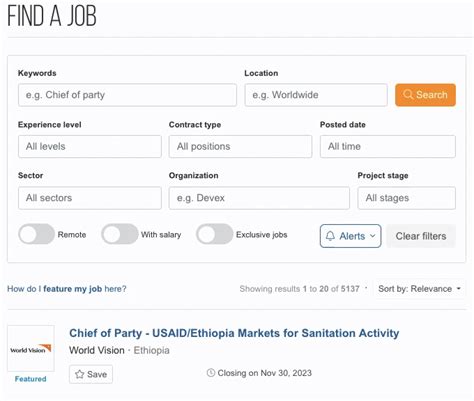
Task: Click the orange Search button
Action: click(425, 95)
